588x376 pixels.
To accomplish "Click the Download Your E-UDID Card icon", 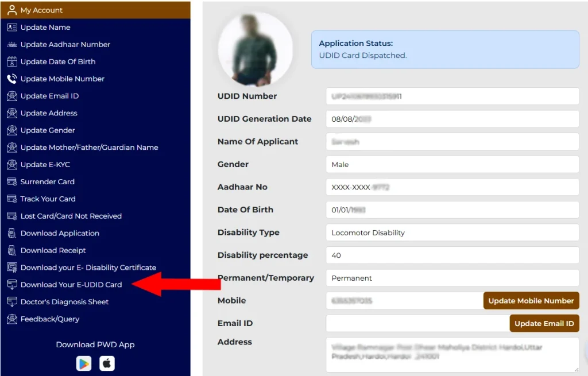I will coord(12,285).
